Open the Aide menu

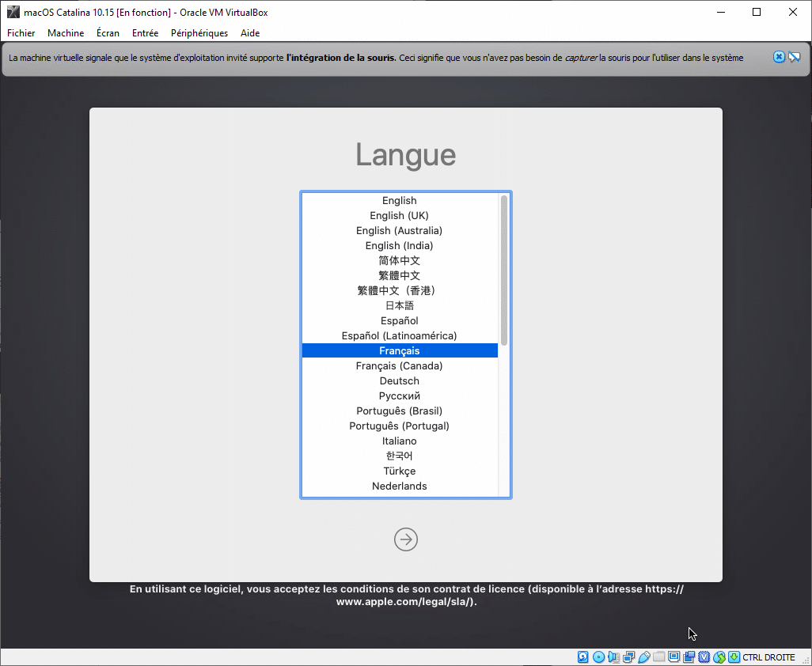pyautogui.click(x=250, y=33)
